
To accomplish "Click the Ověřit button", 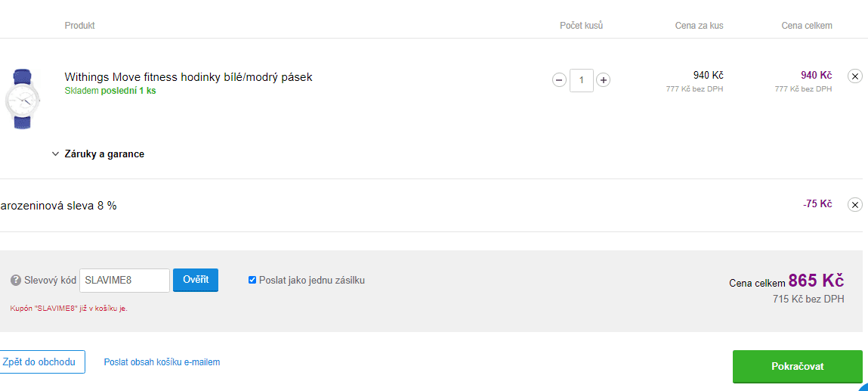I will coord(196,280).
